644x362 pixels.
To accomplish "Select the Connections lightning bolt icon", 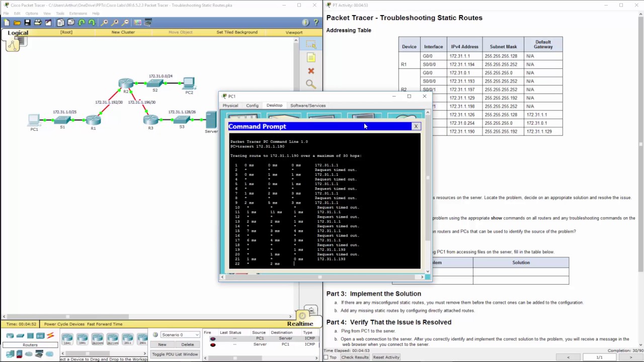I will pos(50,336).
